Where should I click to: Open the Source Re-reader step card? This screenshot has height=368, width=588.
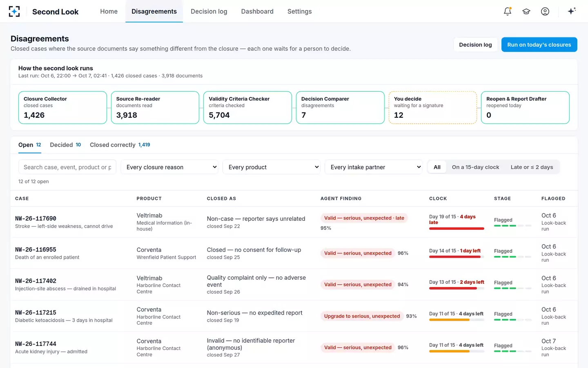coord(155,108)
